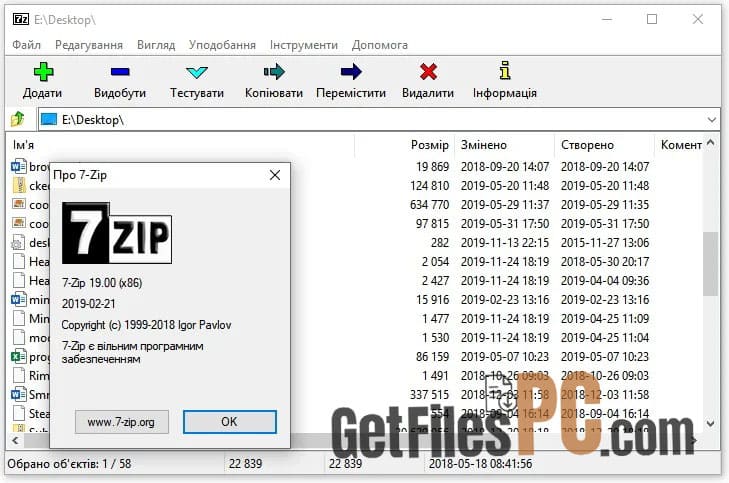Select blank file icon in 1 491 row
This screenshot has width=729, height=483.
click(19, 375)
